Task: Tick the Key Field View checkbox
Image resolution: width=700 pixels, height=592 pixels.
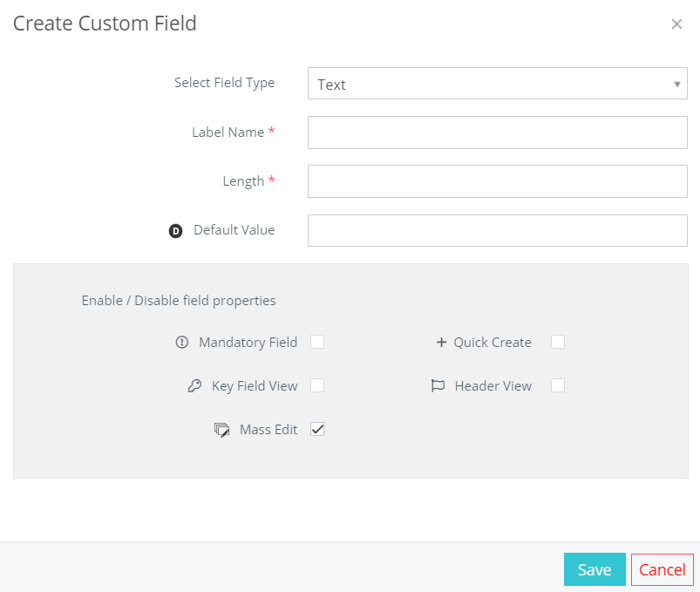Action: [x=317, y=385]
